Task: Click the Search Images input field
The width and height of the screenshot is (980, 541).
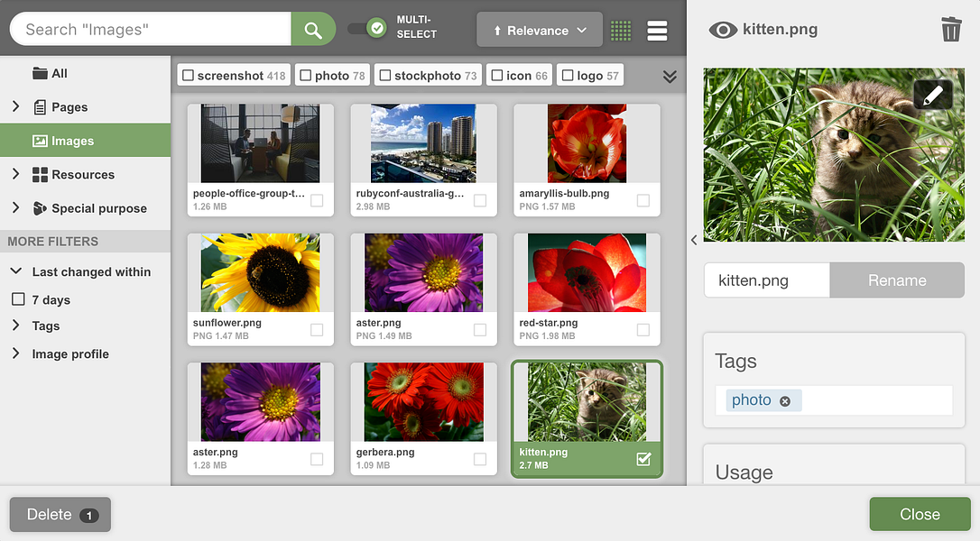Action: [151, 30]
